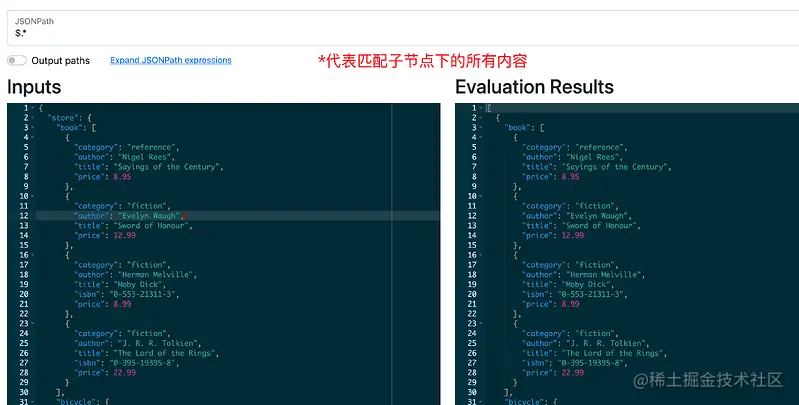The width and height of the screenshot is (799, 405).
Task: Collapse the "book" array fold at Results line 3
Action: click(481, 127)
